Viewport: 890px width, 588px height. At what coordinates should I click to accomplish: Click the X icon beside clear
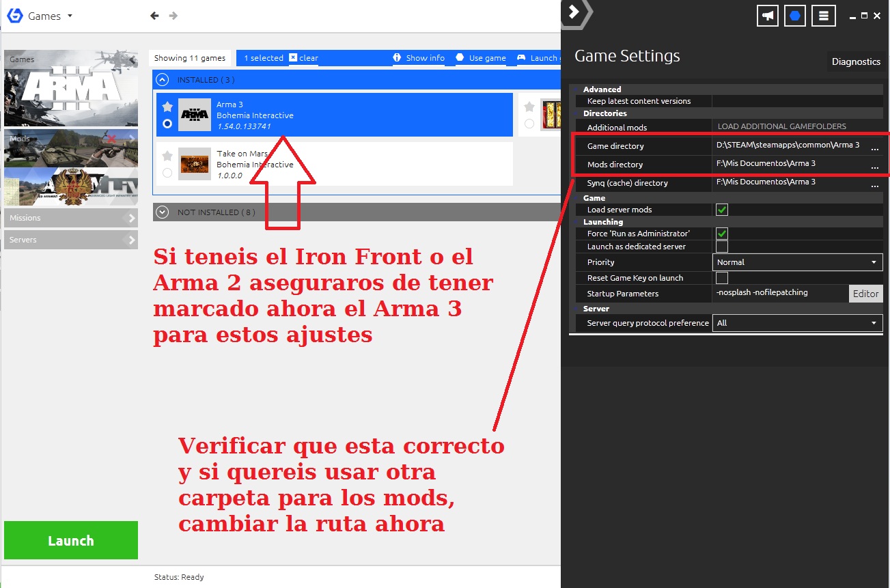click(293, 57)
